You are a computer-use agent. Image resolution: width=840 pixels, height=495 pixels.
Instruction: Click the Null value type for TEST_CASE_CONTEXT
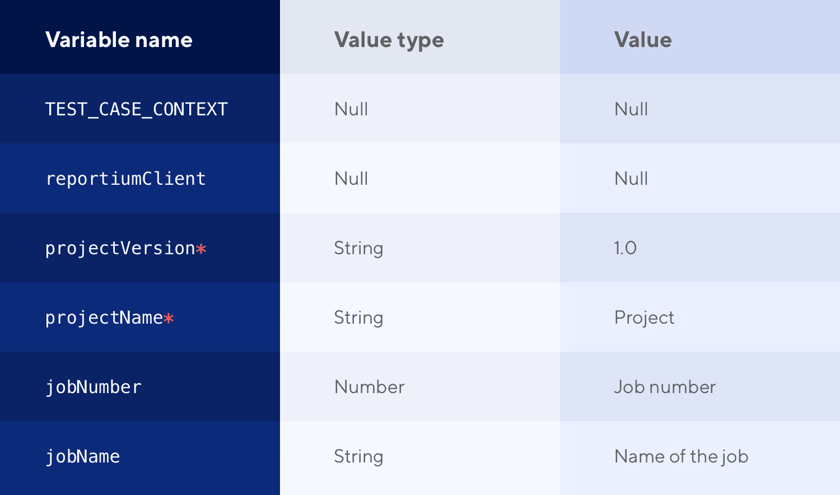(351, 109)
